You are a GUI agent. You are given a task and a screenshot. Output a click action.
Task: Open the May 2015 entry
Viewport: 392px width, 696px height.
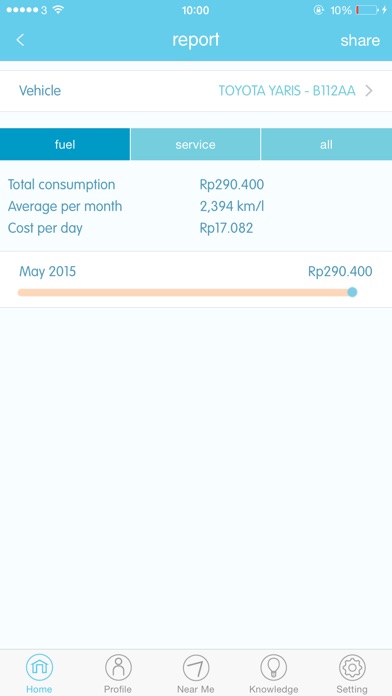[196, 280]
